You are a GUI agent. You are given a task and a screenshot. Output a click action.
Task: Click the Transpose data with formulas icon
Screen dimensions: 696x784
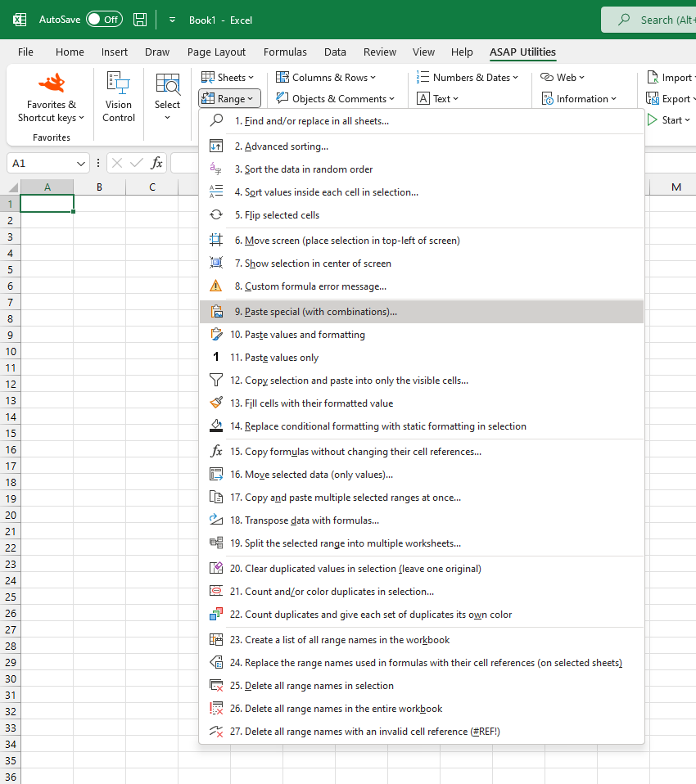point(216,520)
